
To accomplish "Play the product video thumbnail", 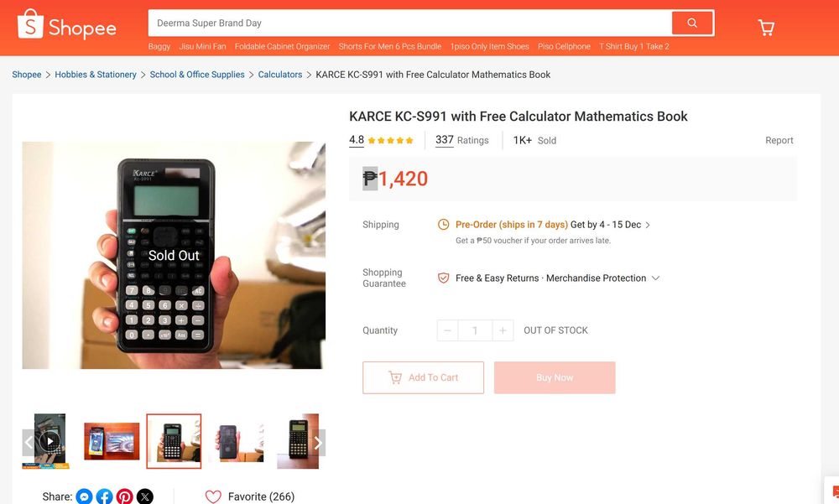I will tap(50, 441).
